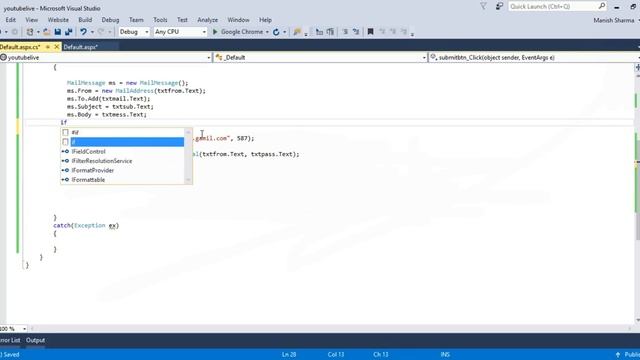Open the Test menu
This screenshot has height=360, width=640.
click(182, 20)
